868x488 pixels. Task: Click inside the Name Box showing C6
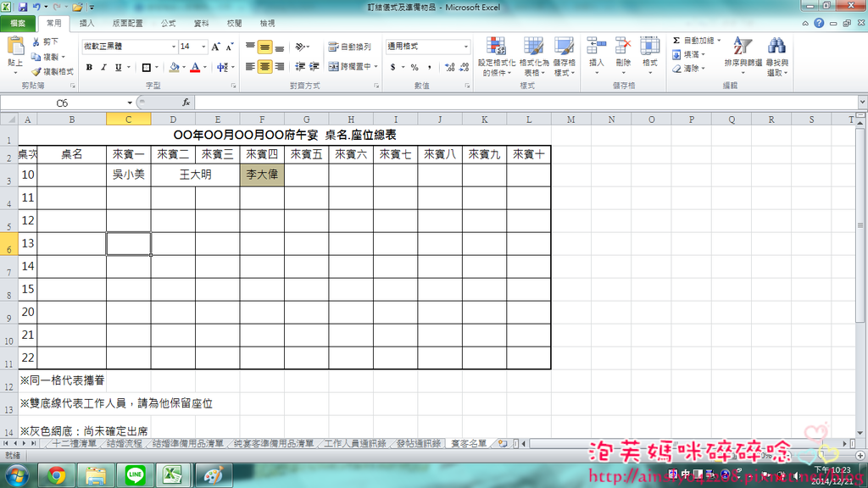64,102
